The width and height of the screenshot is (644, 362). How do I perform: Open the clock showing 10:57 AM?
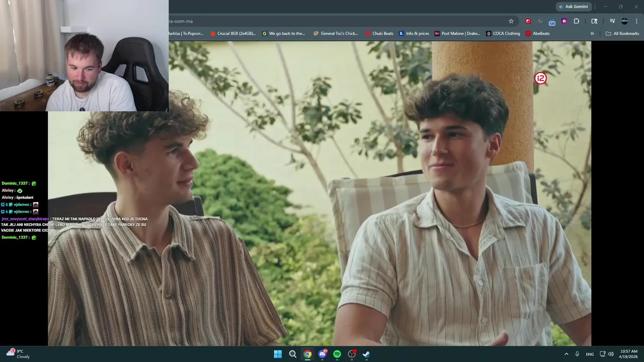click(x=629, y=354)
